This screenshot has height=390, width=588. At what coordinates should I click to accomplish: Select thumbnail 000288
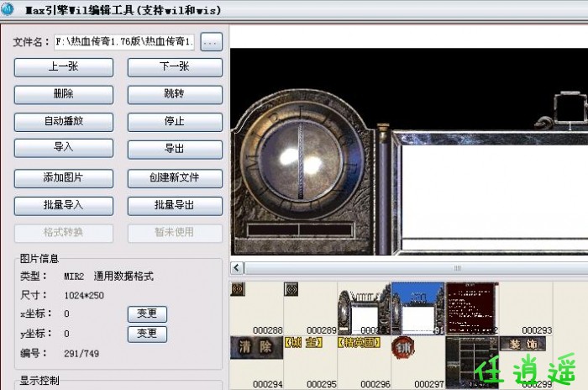pos(256,308)
